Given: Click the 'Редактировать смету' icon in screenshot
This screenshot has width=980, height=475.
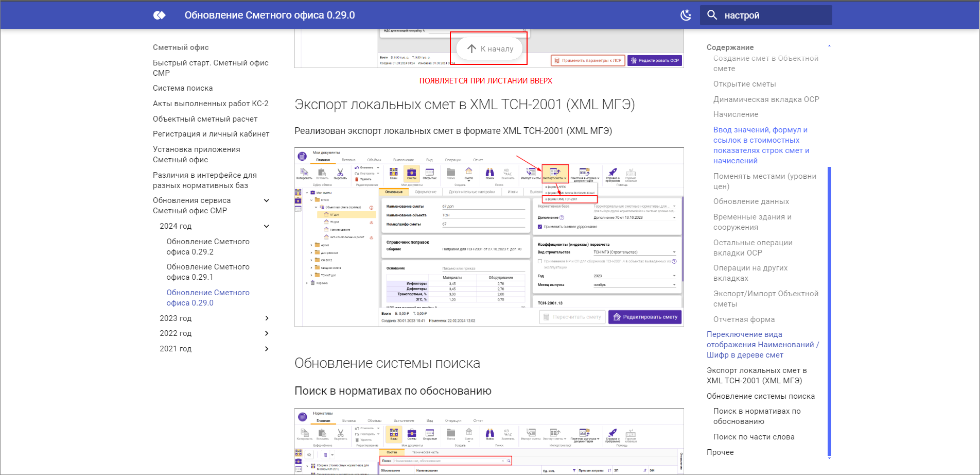Looking at the screenshot, I should [617, 317].
